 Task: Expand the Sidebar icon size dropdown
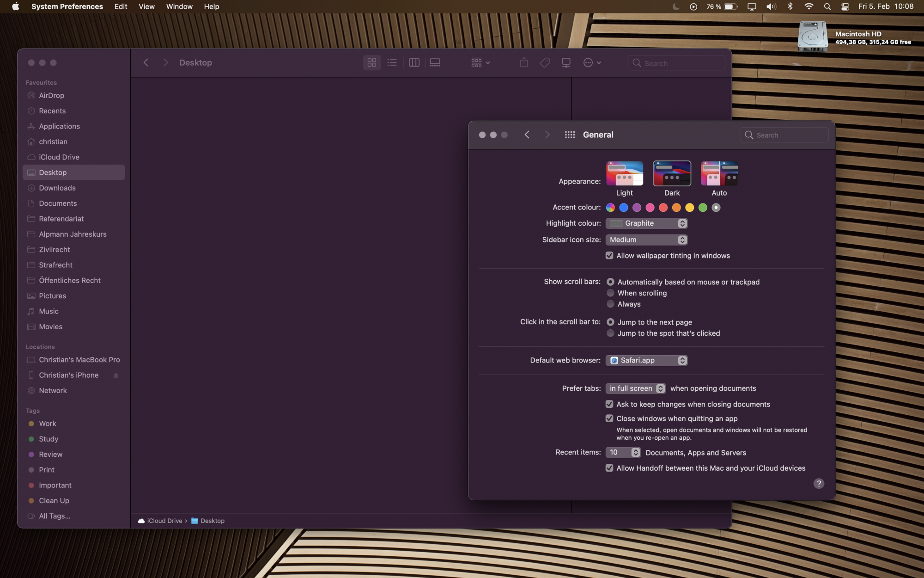(646, 239)
